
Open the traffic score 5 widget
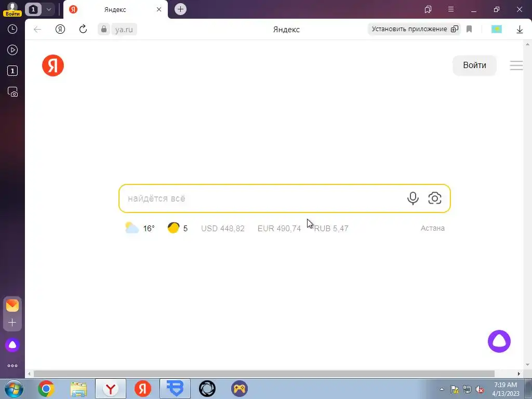[x=178, y=228]
